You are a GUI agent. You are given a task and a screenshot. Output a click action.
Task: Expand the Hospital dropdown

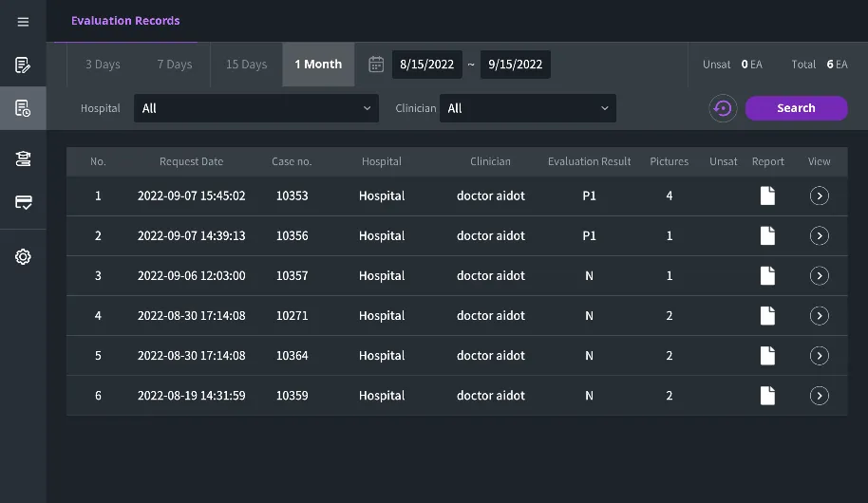coord(256,108)
